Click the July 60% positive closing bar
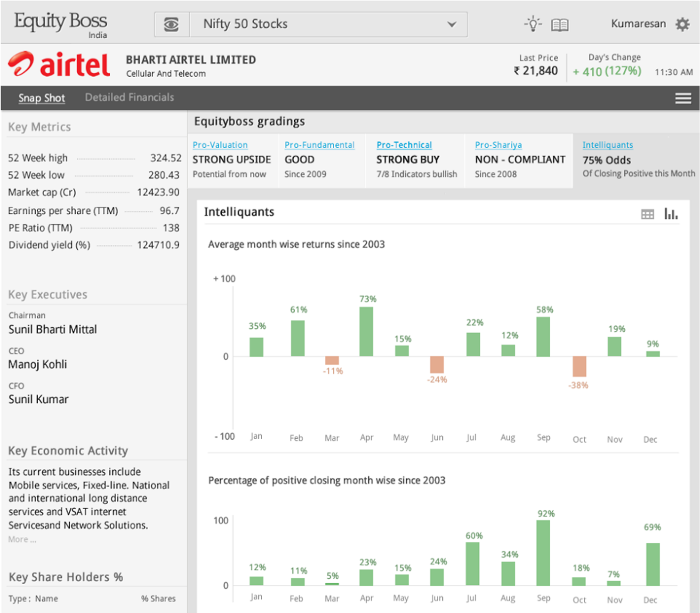The height and width of the screenshot is (613, 700). (x=473, y=564)
